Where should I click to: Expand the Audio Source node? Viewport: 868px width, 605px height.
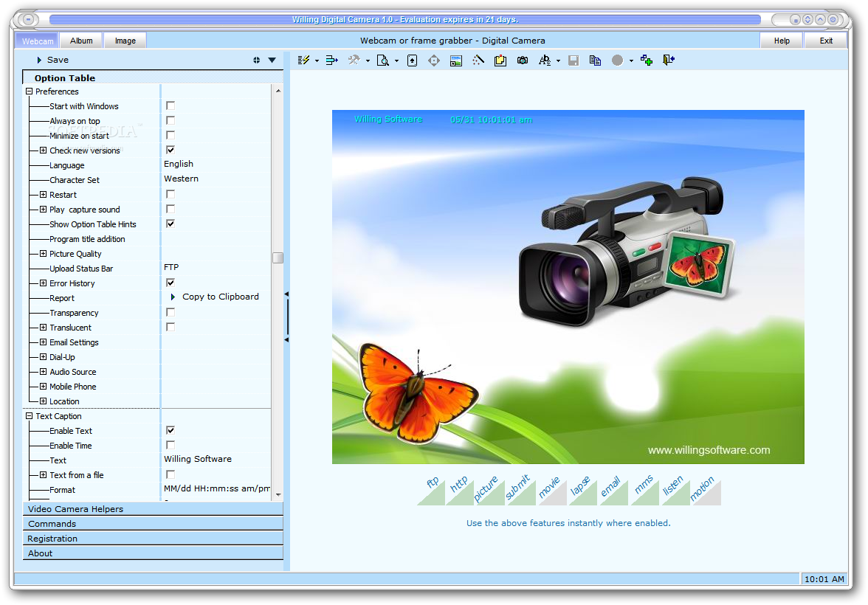43,371
